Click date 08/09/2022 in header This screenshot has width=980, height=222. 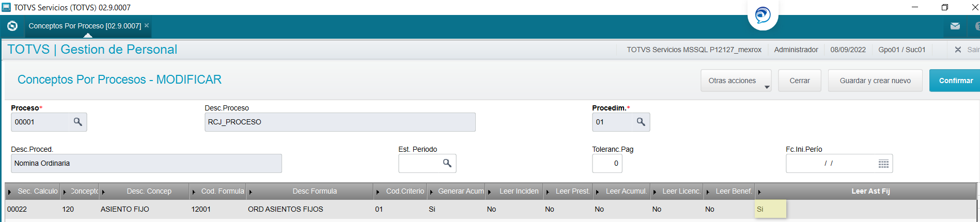pyautogui.click(x=848, y=50)
